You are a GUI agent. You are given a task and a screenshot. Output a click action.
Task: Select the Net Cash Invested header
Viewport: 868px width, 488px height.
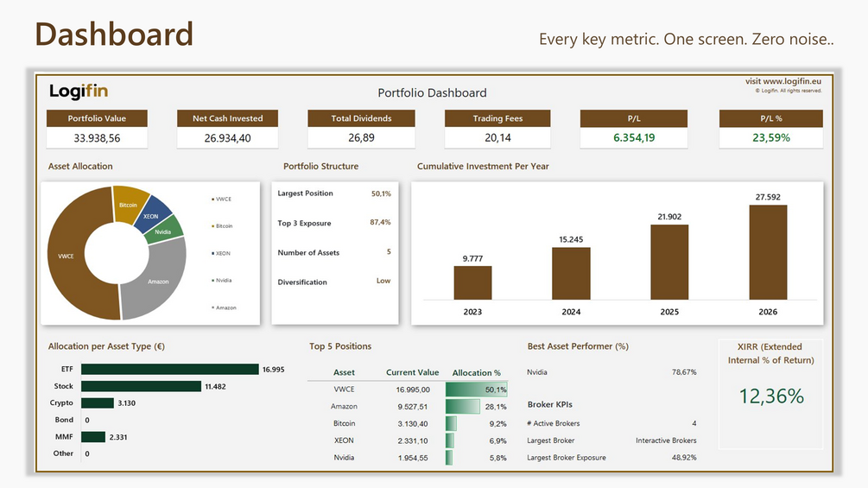coord(227,118)
